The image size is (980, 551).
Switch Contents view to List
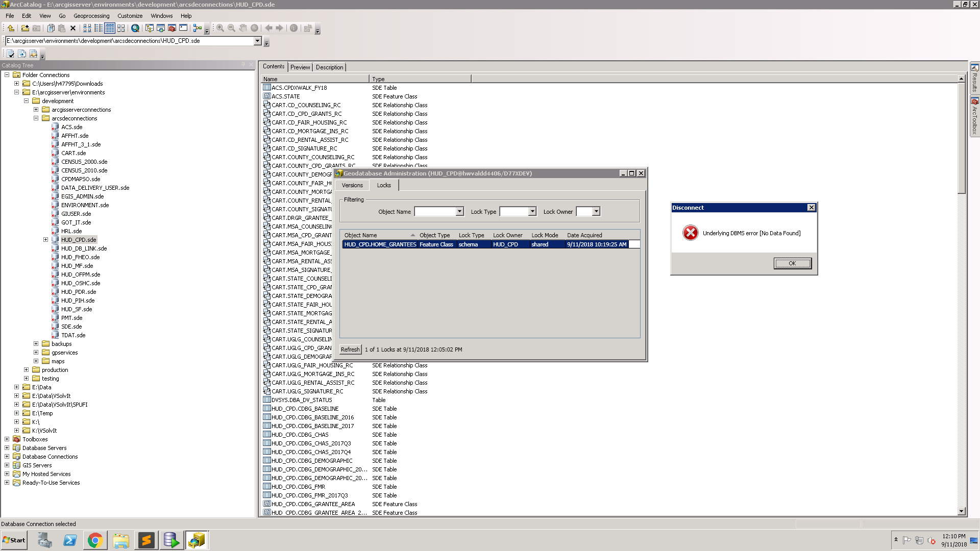coord(99,29)
